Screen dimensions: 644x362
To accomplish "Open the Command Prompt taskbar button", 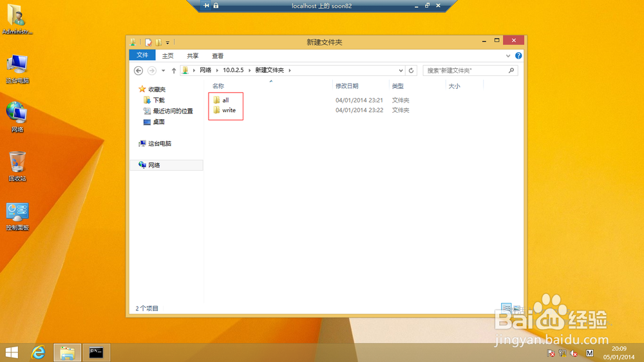I will 96,352.
